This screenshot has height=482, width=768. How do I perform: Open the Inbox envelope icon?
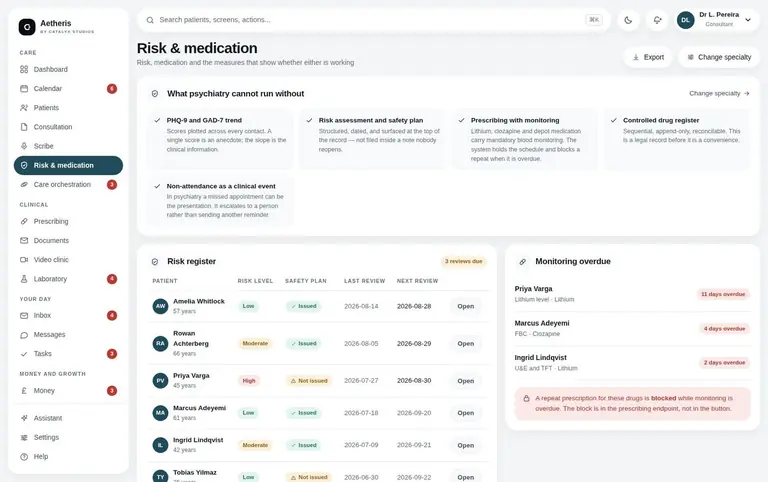(x=24, y=315)
